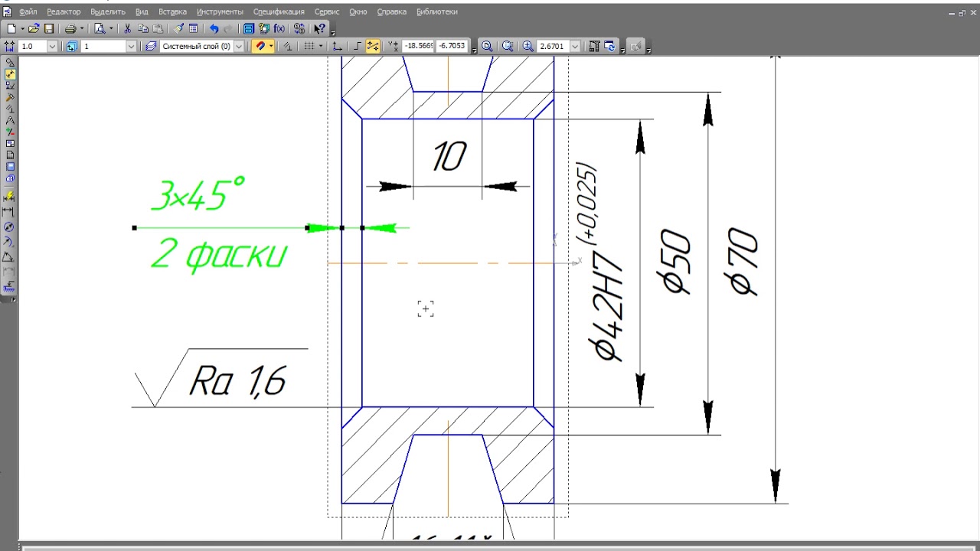The image size is (980, 551).
Task: Open the Системный слой layer dropdown
Action: click(239, 46)
